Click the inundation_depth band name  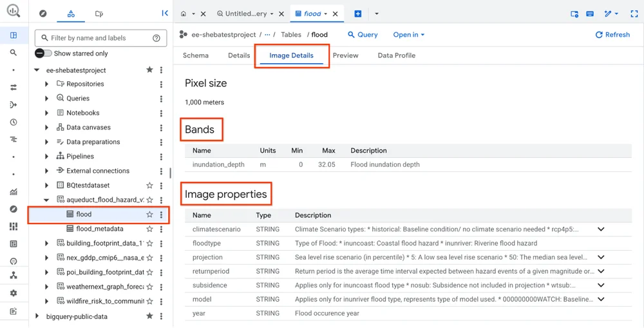pyautogui.click(x=218, y=164)
